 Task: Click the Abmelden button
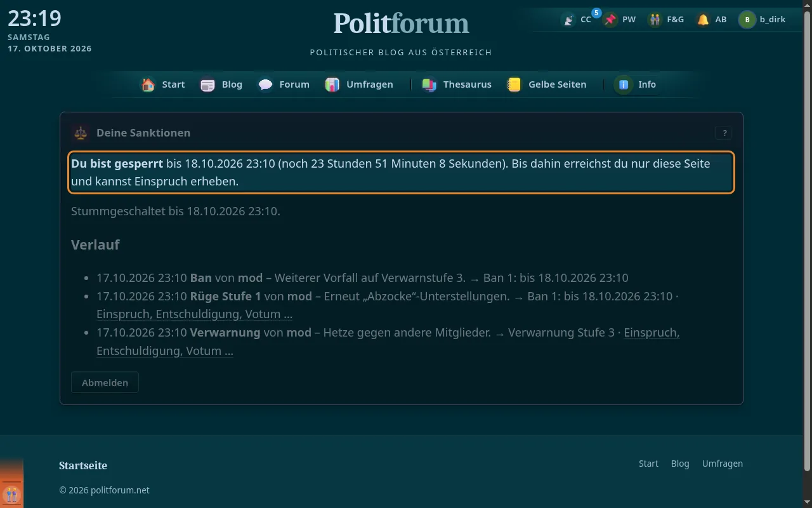pos(105,382)
